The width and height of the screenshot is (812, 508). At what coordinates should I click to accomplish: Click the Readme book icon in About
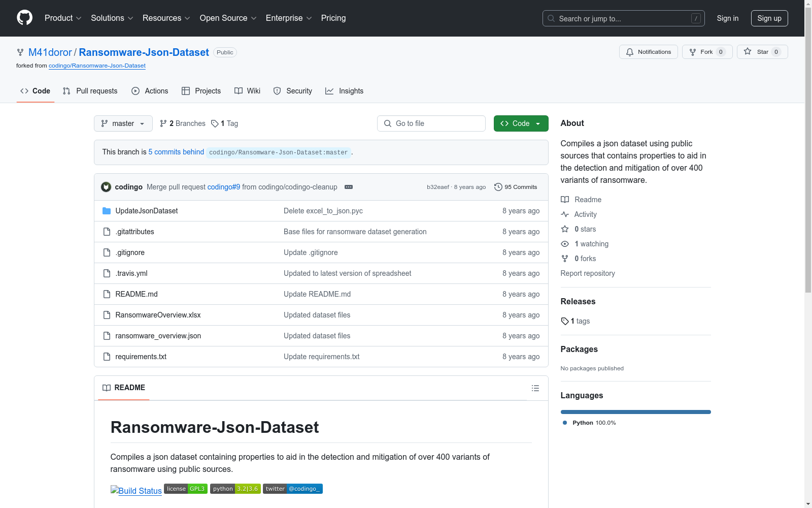tap(565, 200)
